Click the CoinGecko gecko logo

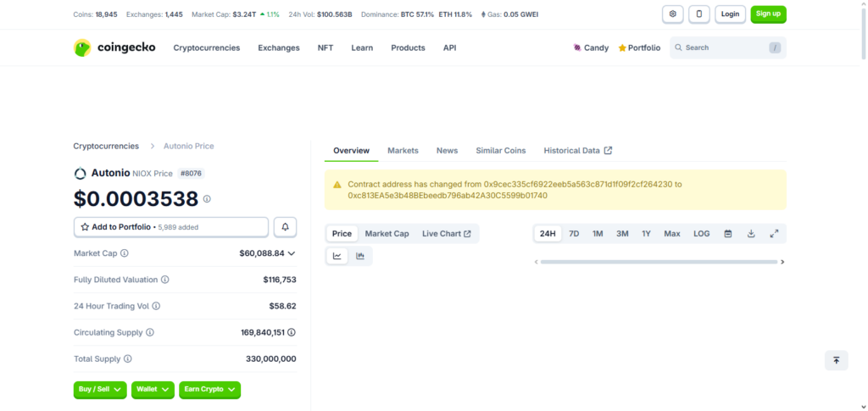click(82, 47)
